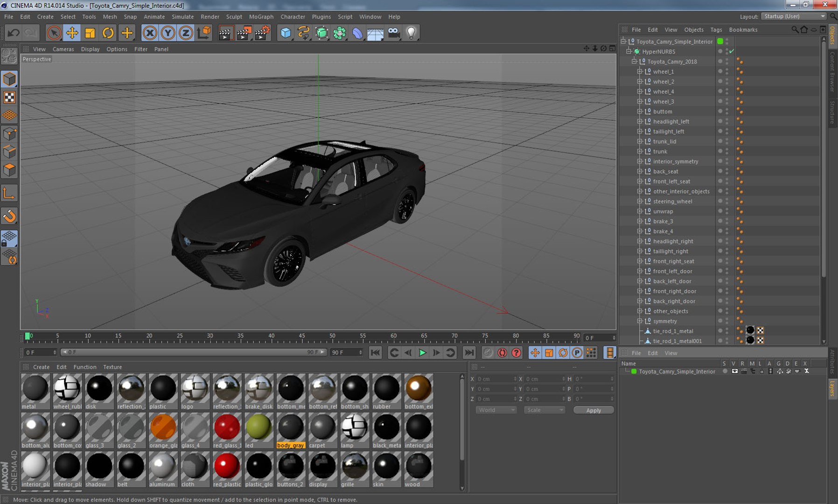Activate the Move tool in toolbar
The height and width of the screenshot is (504, 838).
point(72,33)
